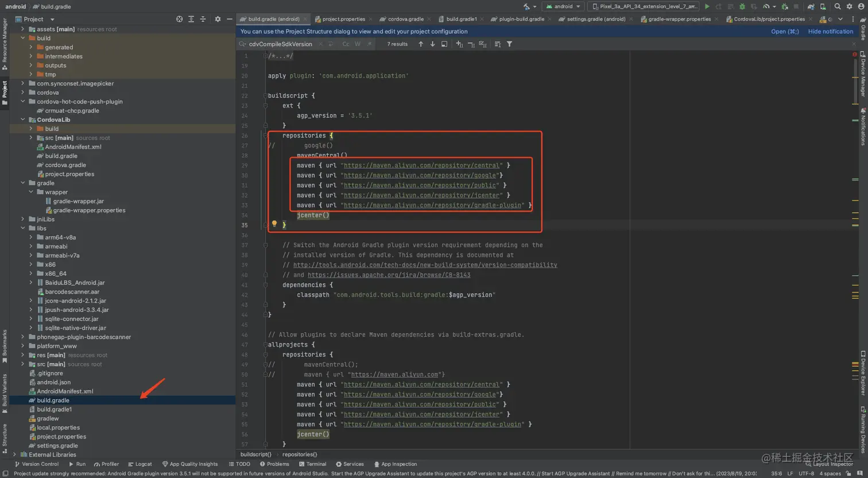Run the app with the green play button
The height and width of the screenshot is (478, 868).
click(x=707, y=6)
